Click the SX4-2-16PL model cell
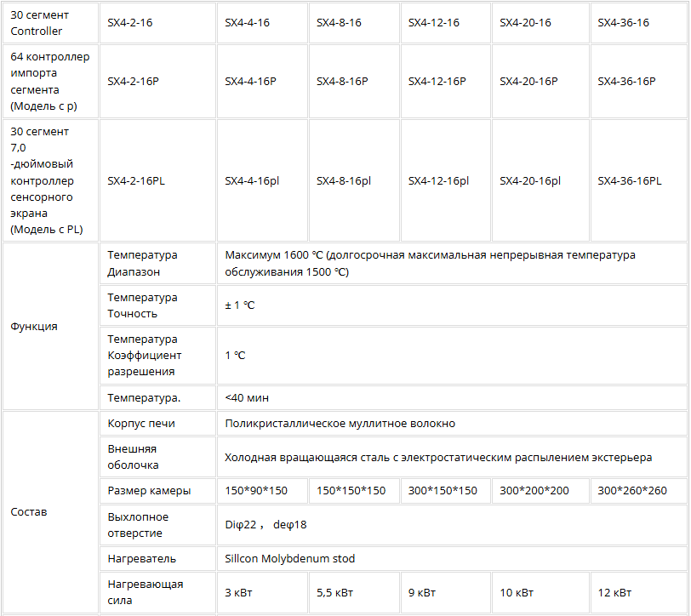The width and height of the screenshot is (691, 616). [136, 180]
